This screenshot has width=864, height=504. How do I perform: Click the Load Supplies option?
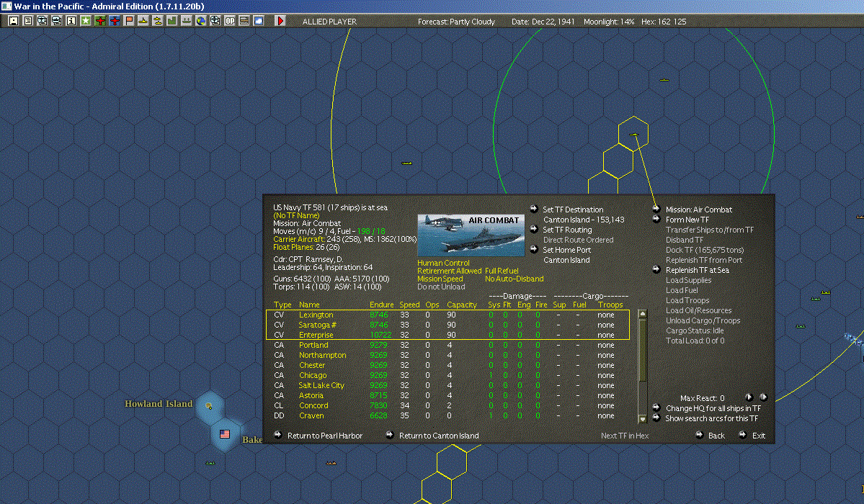pyautogui.click(x=688, y=280)
